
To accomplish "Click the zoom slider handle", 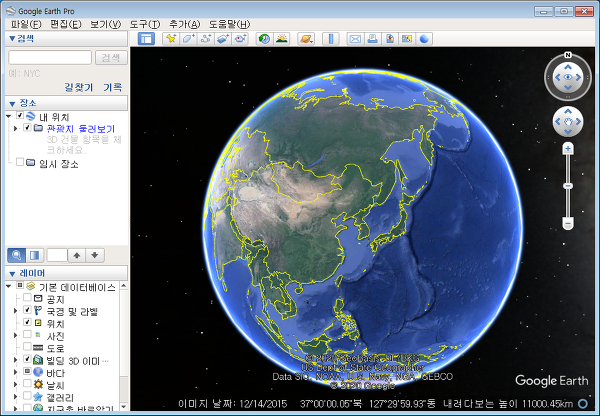I will [x=568, y=186].
